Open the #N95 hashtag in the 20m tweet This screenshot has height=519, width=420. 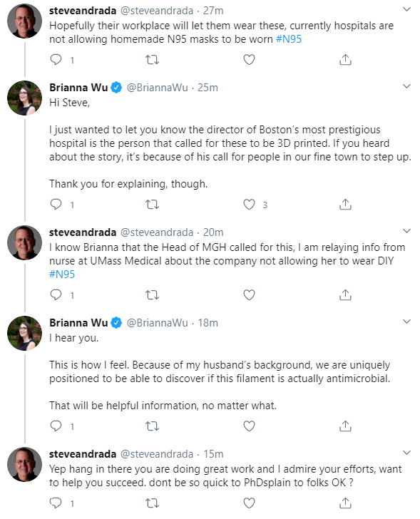(62, 274)
